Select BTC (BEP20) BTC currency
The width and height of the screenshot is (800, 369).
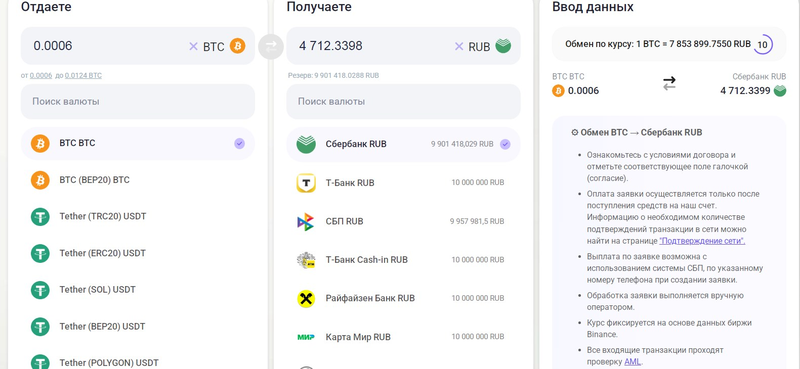[138, 180]
